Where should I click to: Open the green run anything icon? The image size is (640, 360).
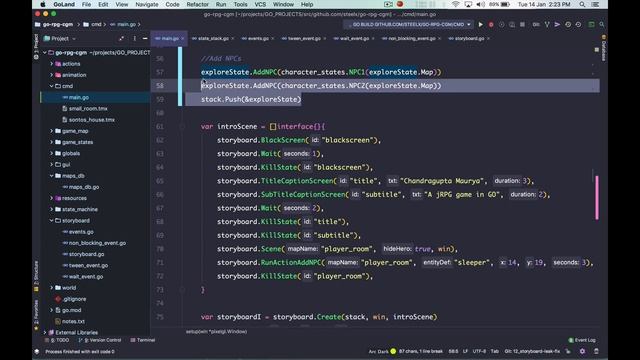pyautogui.click(x=591, y=24)
